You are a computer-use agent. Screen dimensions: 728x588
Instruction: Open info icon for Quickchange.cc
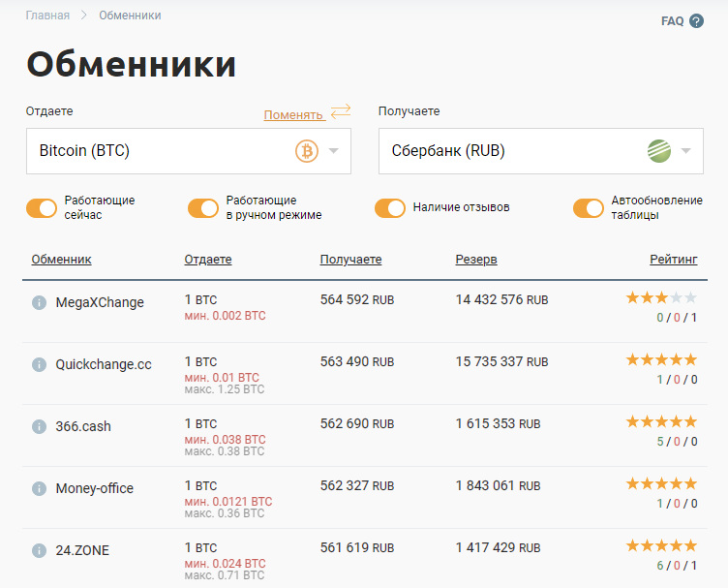(39, 364)
